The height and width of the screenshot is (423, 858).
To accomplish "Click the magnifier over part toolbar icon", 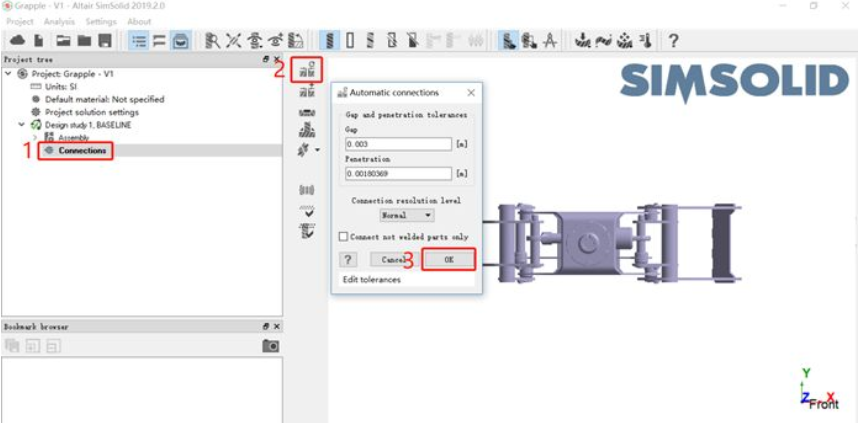I will [x=212, y=40].
